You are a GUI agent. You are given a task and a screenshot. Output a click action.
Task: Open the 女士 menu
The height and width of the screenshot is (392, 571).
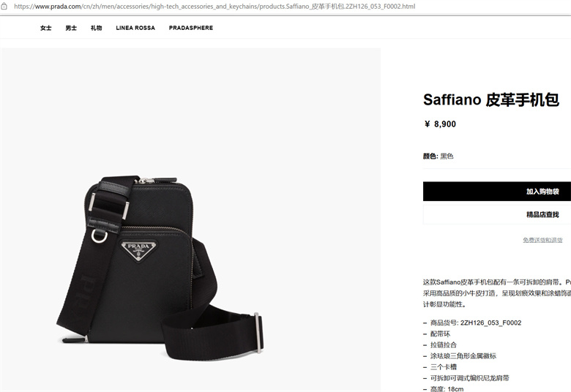[x=46, y=28]
